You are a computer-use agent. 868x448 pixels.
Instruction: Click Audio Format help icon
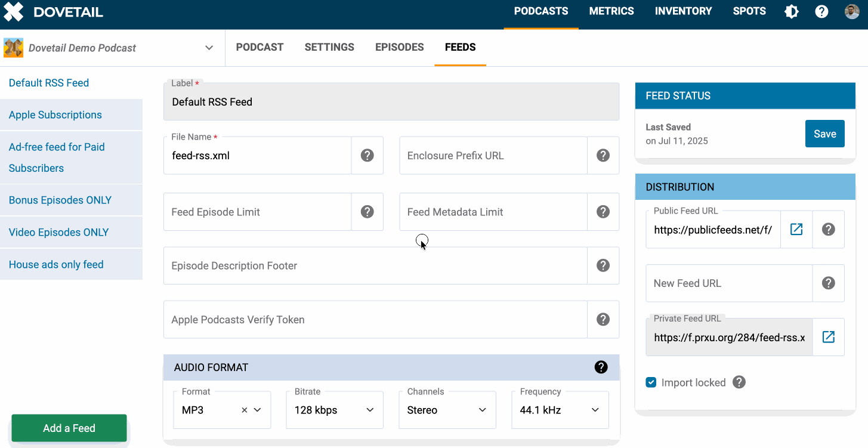click(x=601, y=367)
